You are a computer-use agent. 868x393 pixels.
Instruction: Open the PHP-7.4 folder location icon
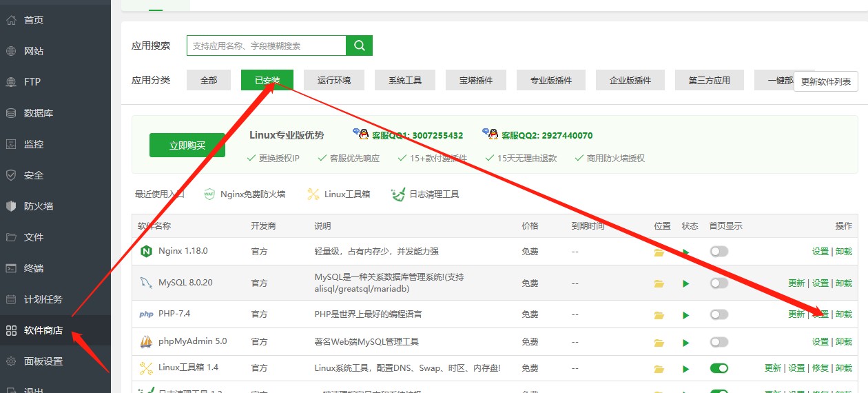659,315
